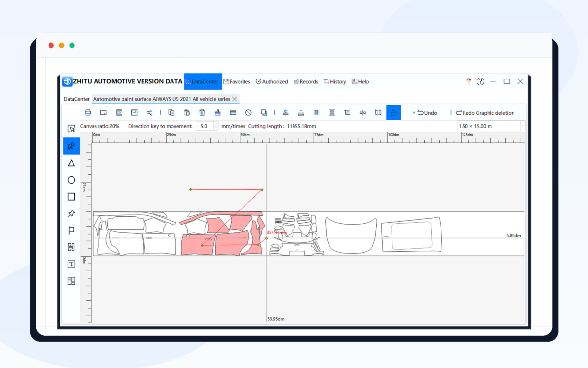Select the rectangle shape tool
Viewport: 588px width, 368px height.
72,197
